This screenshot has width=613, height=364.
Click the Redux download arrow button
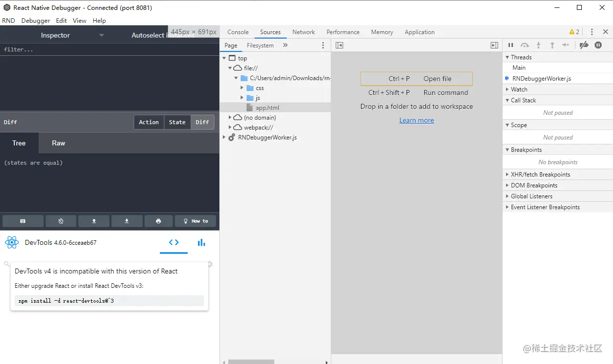[x=127, y=221]
